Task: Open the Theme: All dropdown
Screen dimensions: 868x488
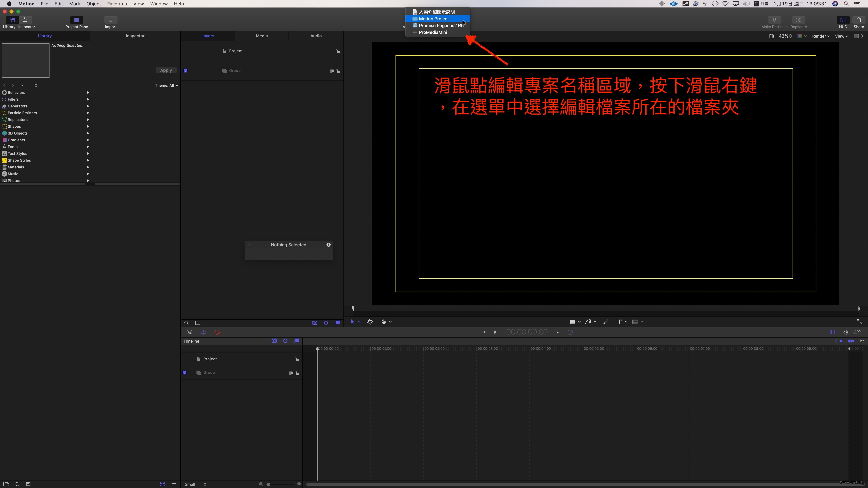Action: point(166,86)
